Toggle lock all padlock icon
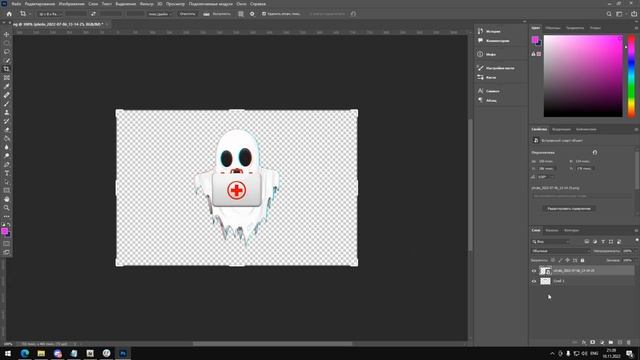This screenshot has height=360, width=640. 582,260
